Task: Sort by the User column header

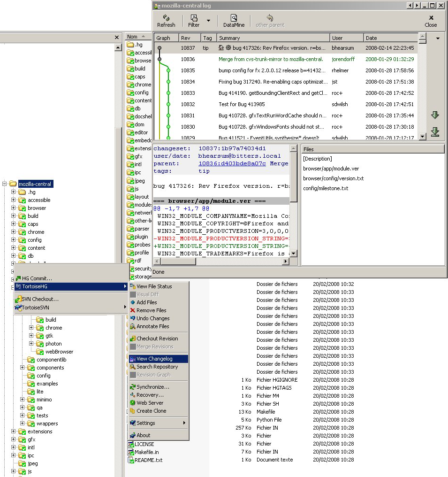Action: click(347, 38)
